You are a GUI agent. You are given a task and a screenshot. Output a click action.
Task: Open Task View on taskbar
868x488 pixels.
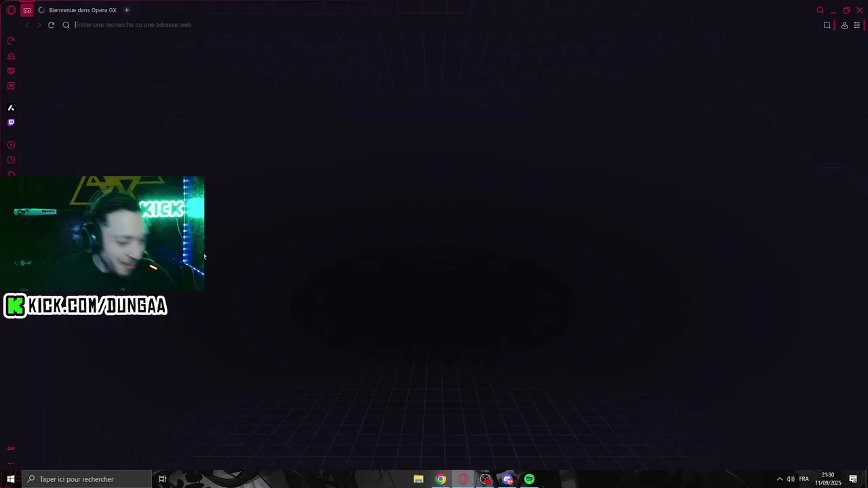163,479
